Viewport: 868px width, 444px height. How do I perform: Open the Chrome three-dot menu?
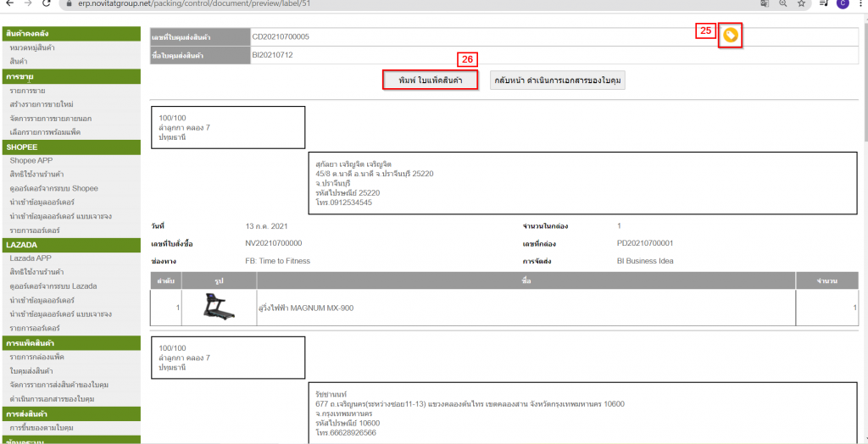[860, 3]
